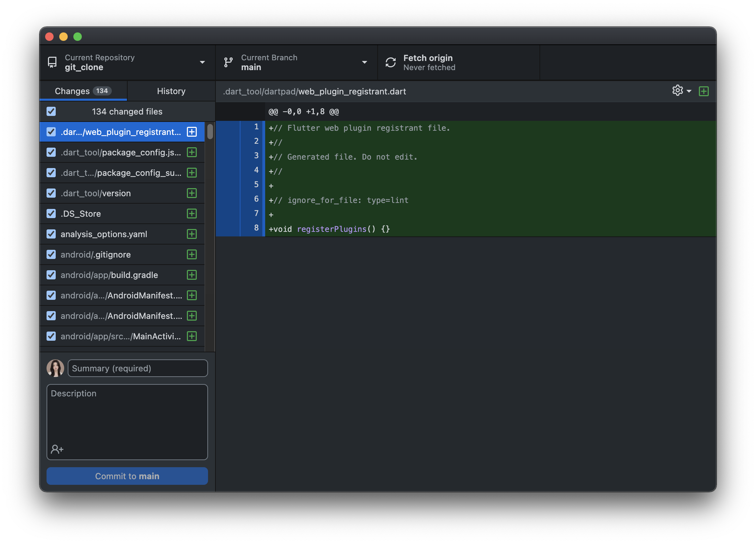The width and height of the screenshot is (756, 544).
Task: Switch to the History tab
Action: (x=171, y=91)
